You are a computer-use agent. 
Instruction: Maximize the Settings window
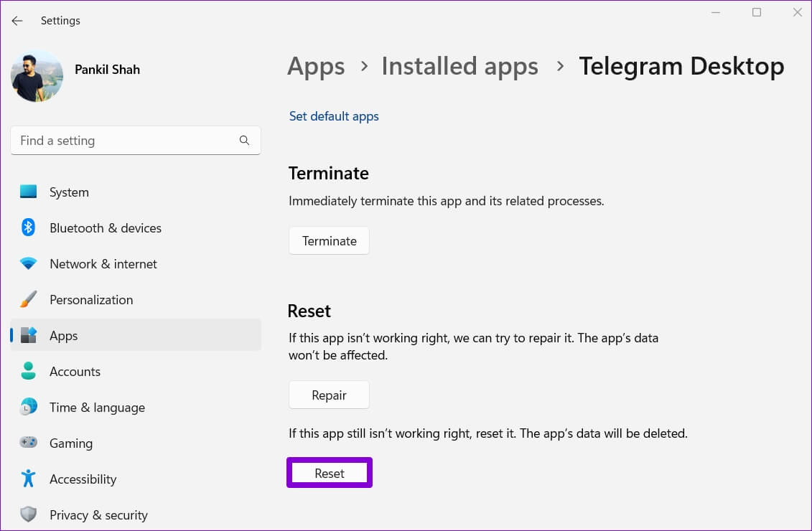click(x=757, y=12)
